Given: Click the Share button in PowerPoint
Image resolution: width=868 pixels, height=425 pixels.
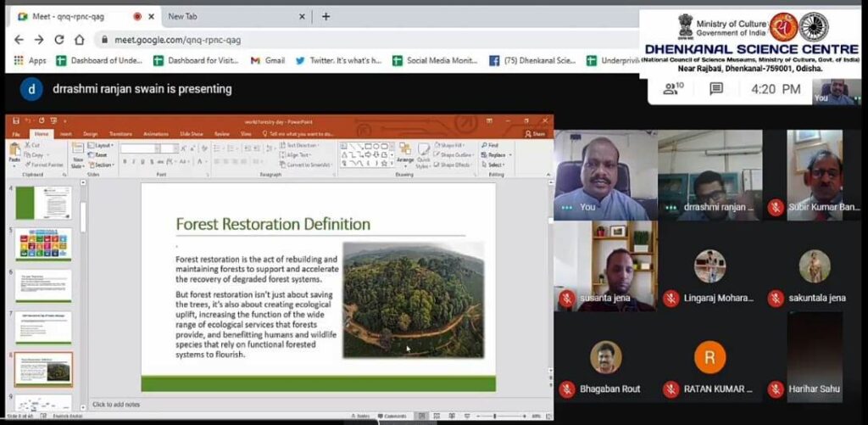Looking at the screenshot, I should pyautogui.click(x=535, y=133).
